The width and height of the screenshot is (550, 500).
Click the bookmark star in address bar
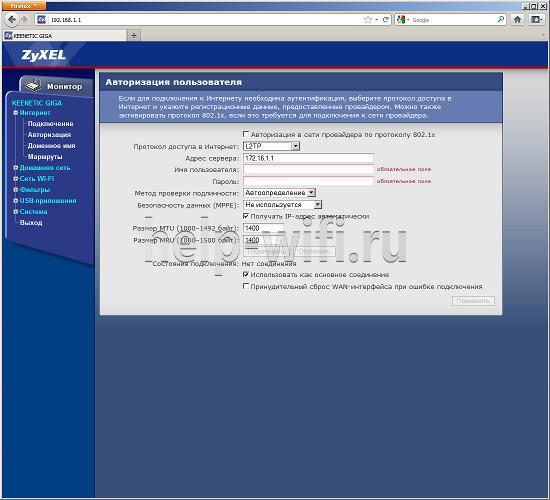click(368, 20)
